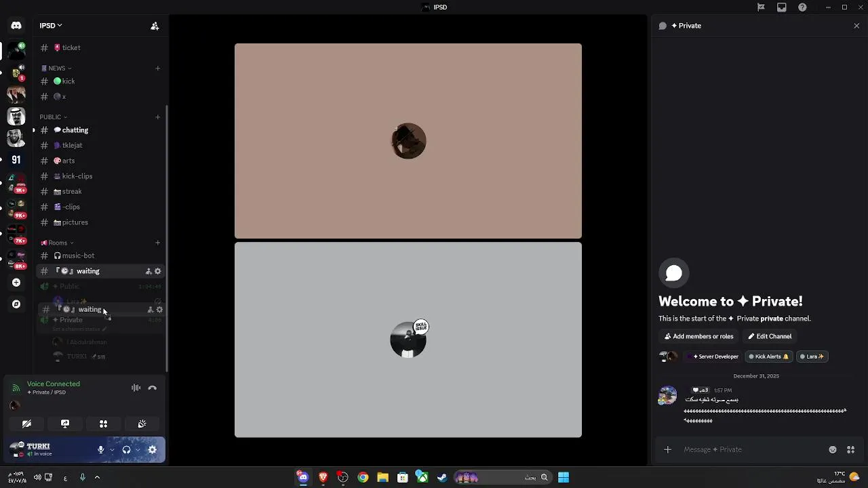Open activities launcher button
The width and height of the screenshot is (868, 488).
pyautogui.click(x=104, y=424)
